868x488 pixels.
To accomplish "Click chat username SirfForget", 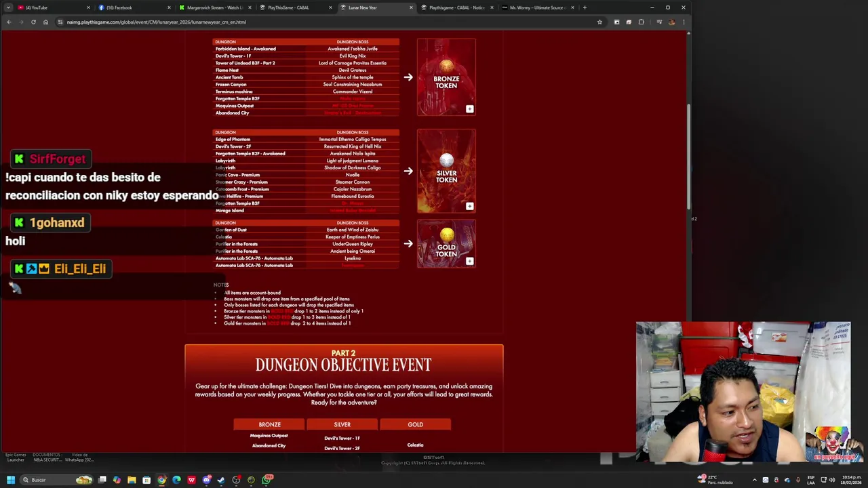I will [58, 159].
